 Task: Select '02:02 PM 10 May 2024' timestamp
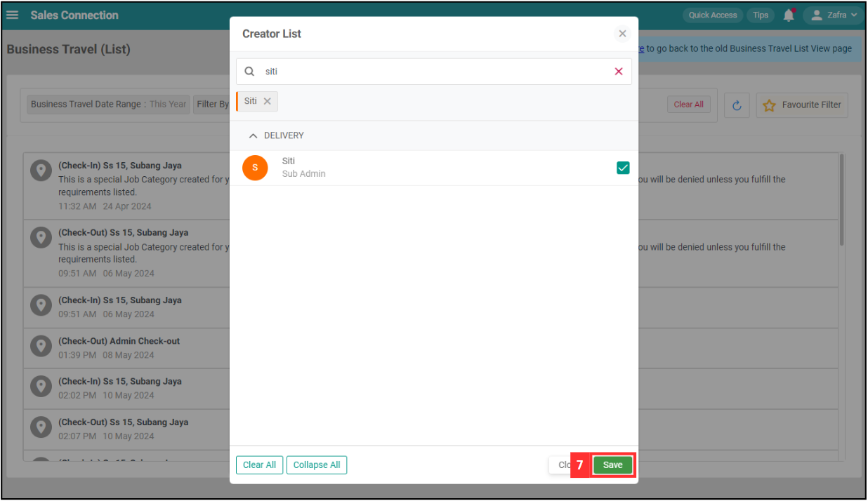(x=106, y=395)
